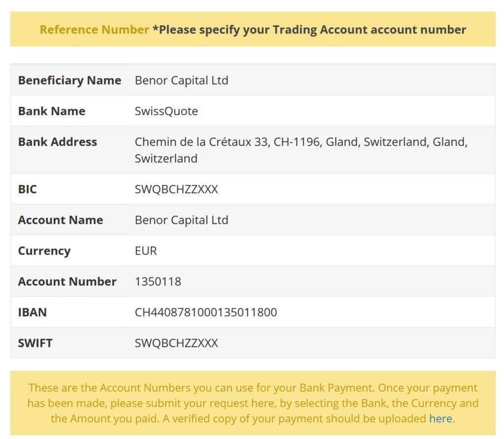Screen dimensions: 504x439
Task: Select the Beneficiary Name value Benor Capital Ltd
Action: (181, 80)
